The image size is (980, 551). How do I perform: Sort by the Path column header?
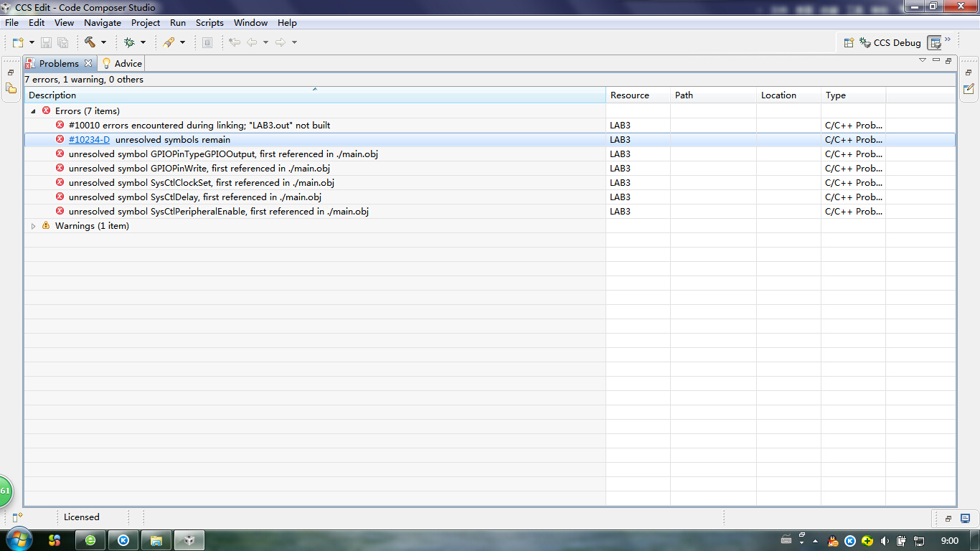713,95
